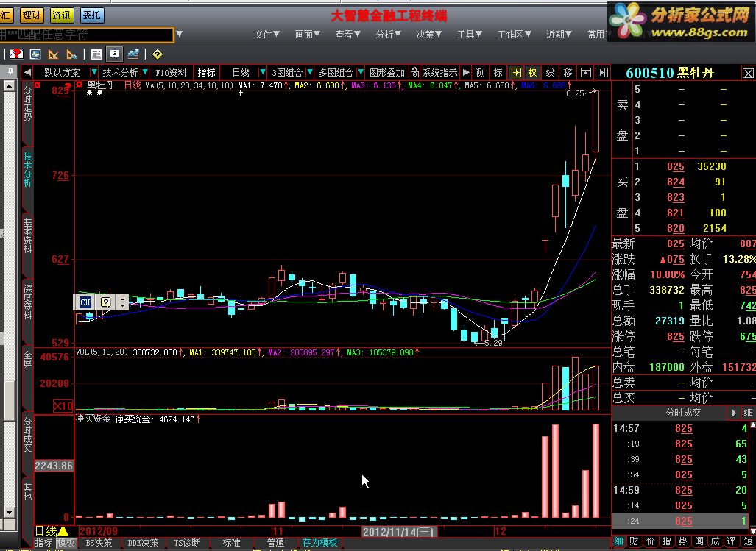The height and width of the screenshot is (551, 756).
Task: Open the 查看 menu
Action: point(347,34)
